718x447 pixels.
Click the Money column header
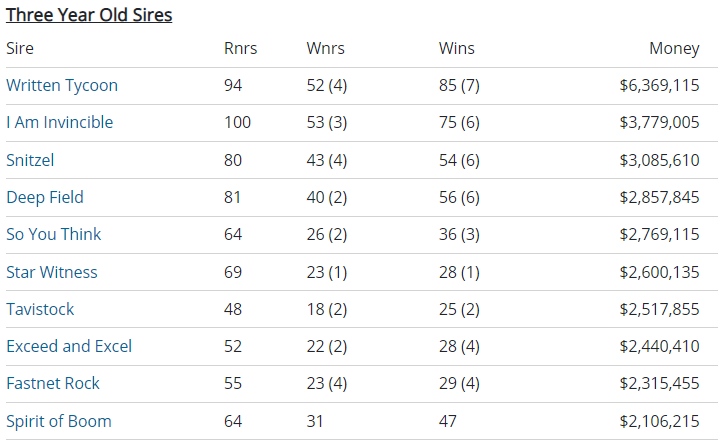point(674,49)
